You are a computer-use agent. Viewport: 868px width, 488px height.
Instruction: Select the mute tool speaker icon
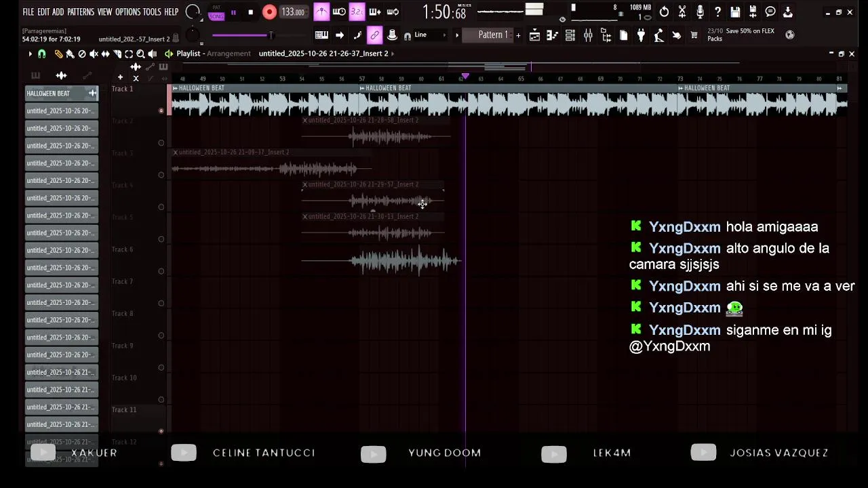click(94, 54)
